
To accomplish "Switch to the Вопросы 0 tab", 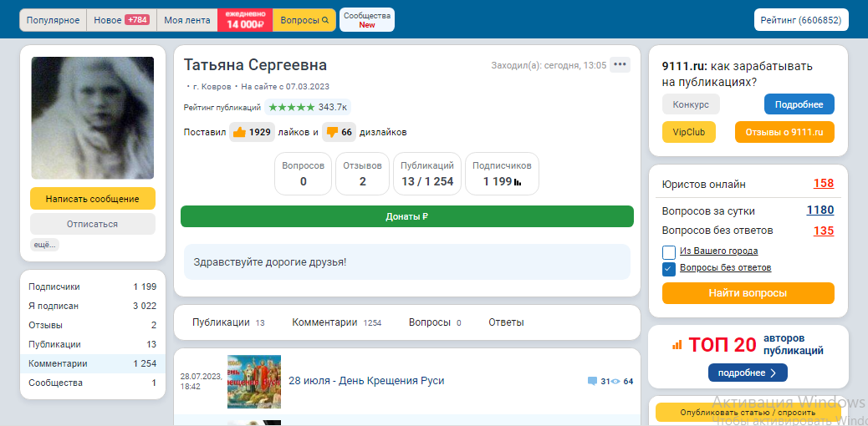I will (x=435, y=322).
